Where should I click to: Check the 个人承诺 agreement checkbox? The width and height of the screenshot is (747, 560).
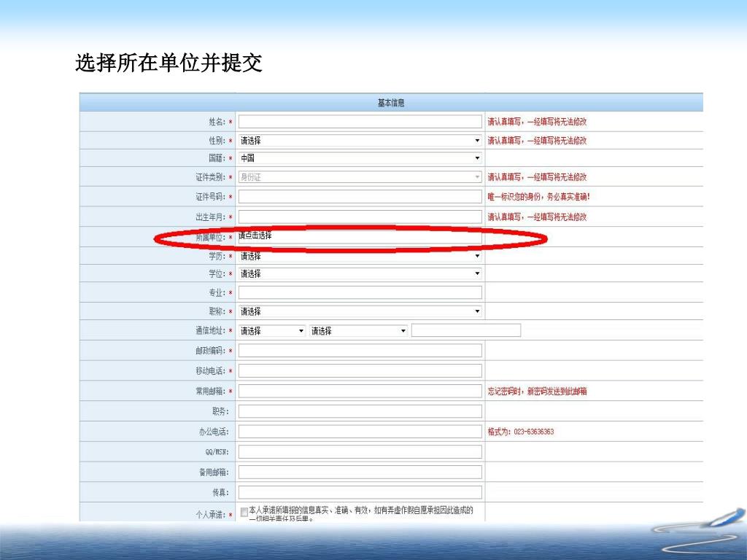244,512
